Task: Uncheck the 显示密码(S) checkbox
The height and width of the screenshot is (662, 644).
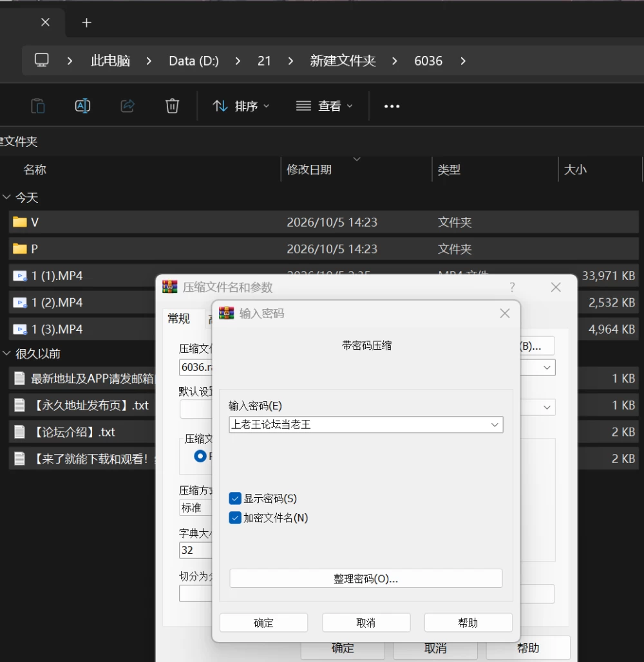Action: click(x=235, y=498)
